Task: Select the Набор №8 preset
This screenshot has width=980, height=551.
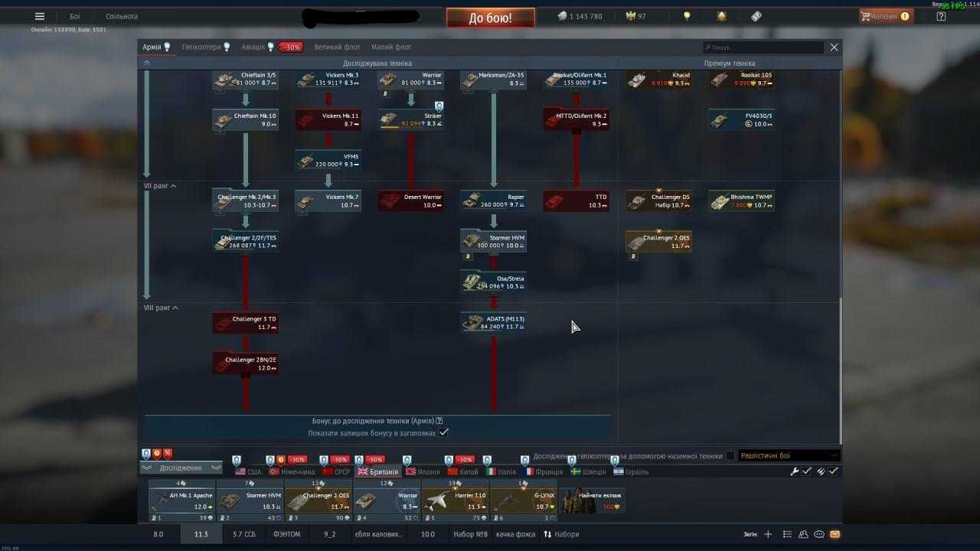Action: (x=470, y=534)
